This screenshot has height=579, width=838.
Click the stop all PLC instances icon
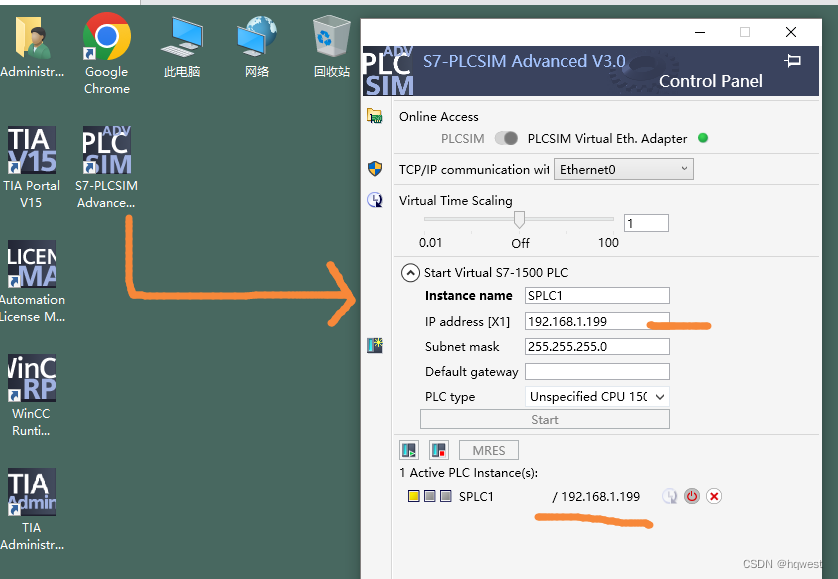[x=439, y=450]
